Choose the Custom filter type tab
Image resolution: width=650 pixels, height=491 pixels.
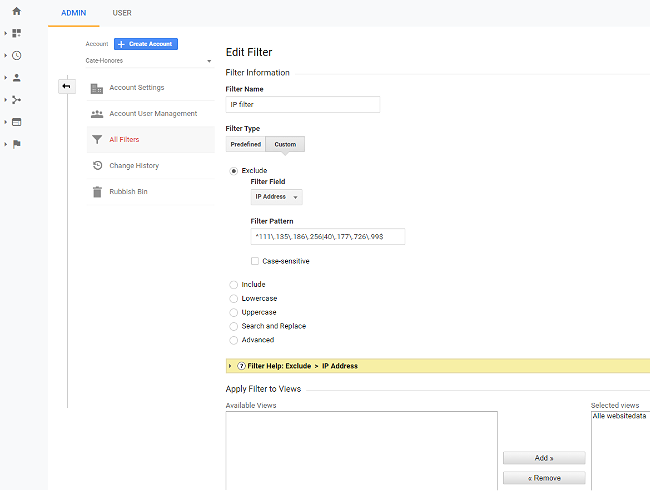(285, 144)
